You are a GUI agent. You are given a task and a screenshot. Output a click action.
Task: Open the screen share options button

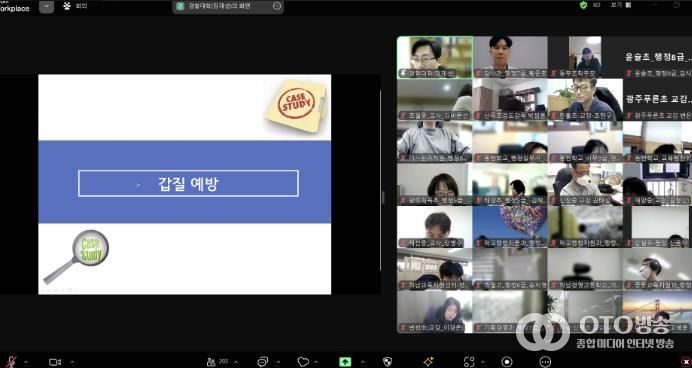[x=277, y=6]
